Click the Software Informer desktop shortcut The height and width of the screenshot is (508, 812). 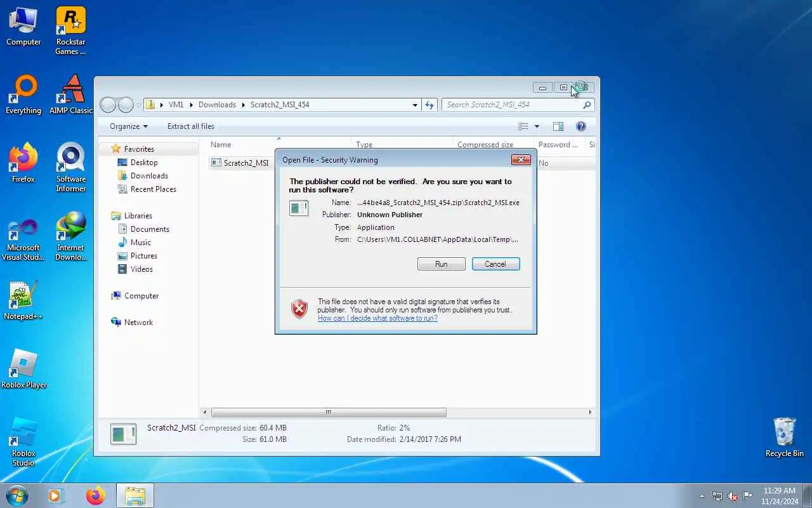point(71,168)
